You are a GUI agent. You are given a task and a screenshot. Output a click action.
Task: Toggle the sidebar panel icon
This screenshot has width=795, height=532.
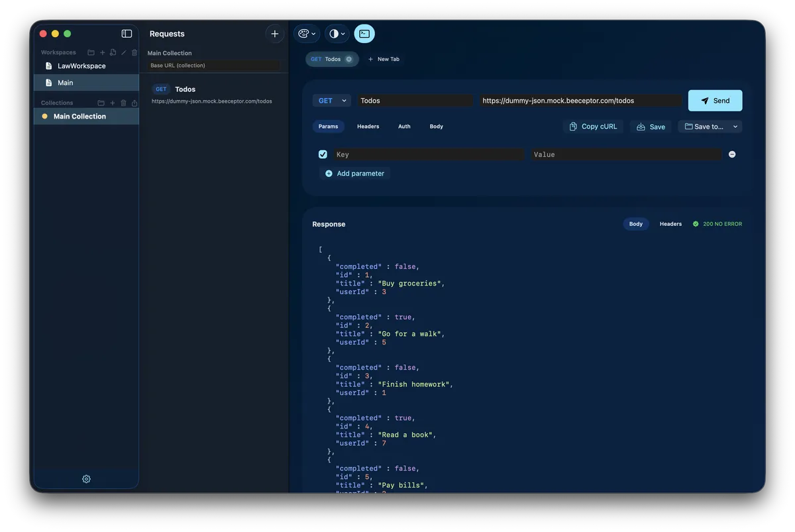coord(127,34)
